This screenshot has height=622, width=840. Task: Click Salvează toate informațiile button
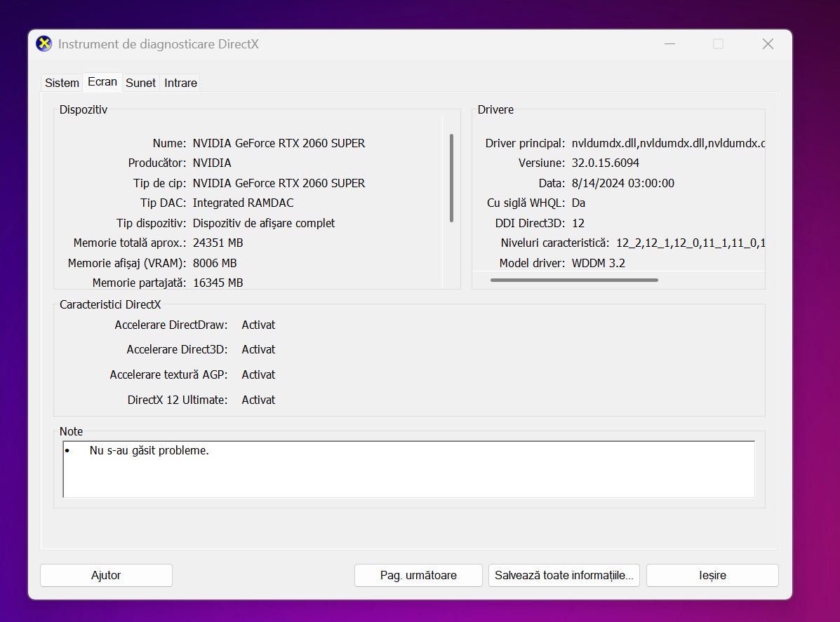click(x=564, y=576)
